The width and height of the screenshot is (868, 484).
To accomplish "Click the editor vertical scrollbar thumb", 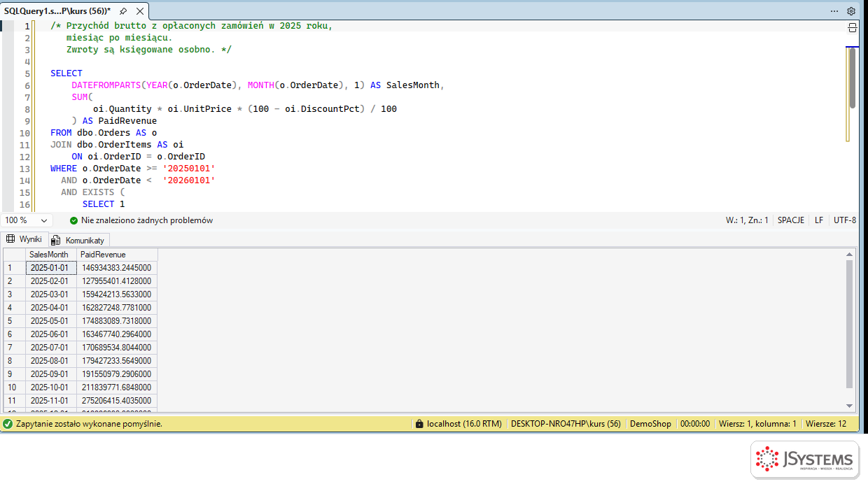I will click(852, 78).
